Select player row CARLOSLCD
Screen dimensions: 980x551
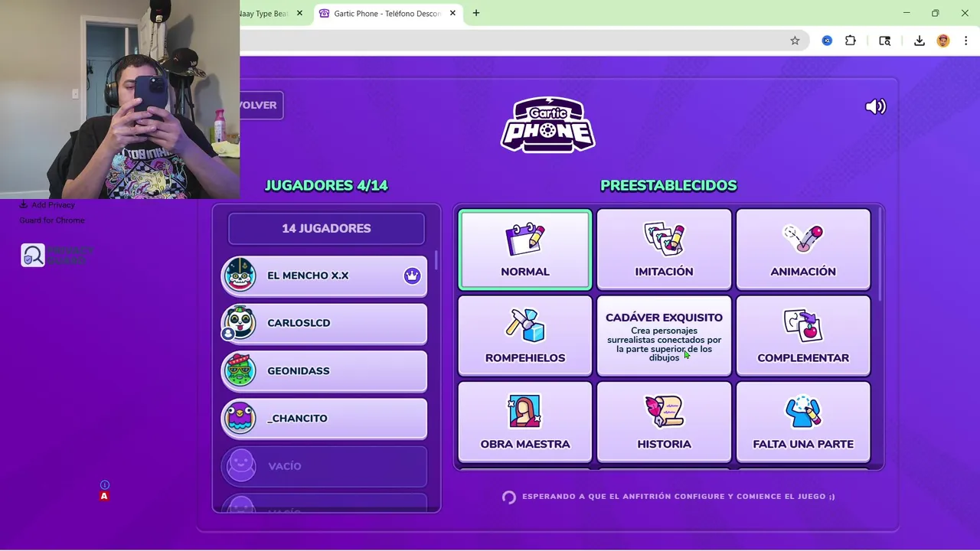(325, 323)
